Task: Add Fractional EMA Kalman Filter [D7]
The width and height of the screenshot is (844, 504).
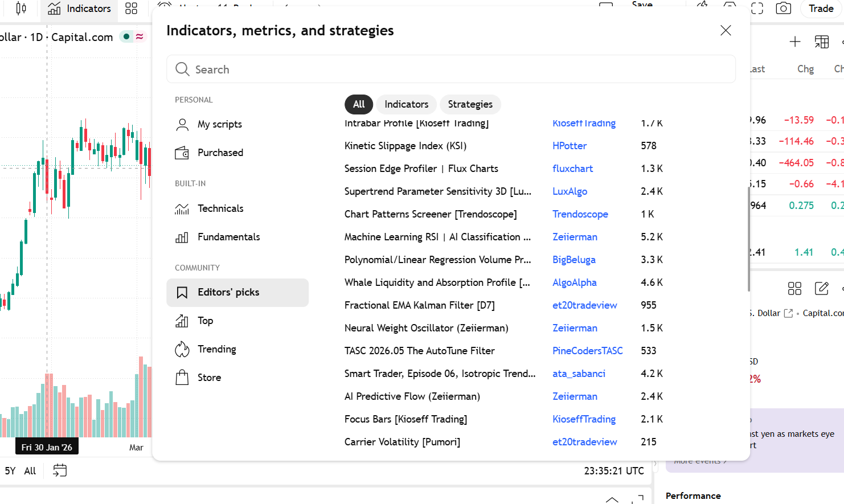Action: (x=420, y=305)
